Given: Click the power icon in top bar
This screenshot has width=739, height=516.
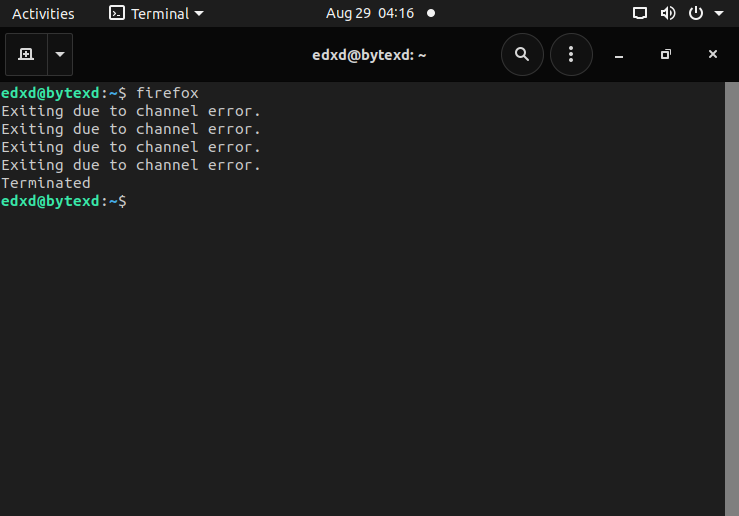Looking at the screenshot, I should (x=696, y=14).
